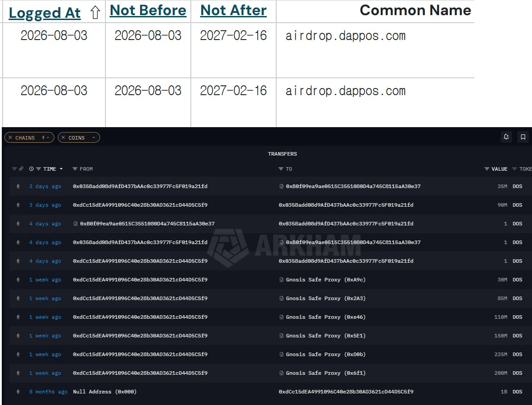Image resolution: width=532 pixels, height=405 pixels.
Task: Open Gnosis Safe Proxy (0x5E1) address
Action: click(x=326, y=336)
